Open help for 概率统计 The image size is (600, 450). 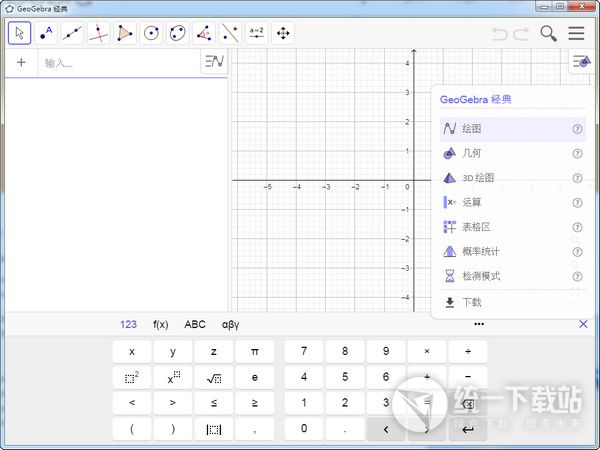[577, 252]
